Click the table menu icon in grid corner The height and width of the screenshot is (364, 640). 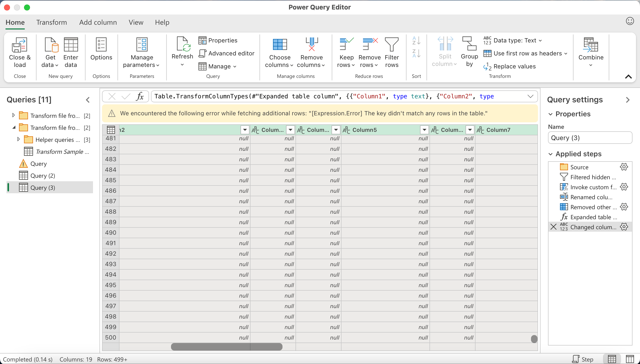click(111, 130)
